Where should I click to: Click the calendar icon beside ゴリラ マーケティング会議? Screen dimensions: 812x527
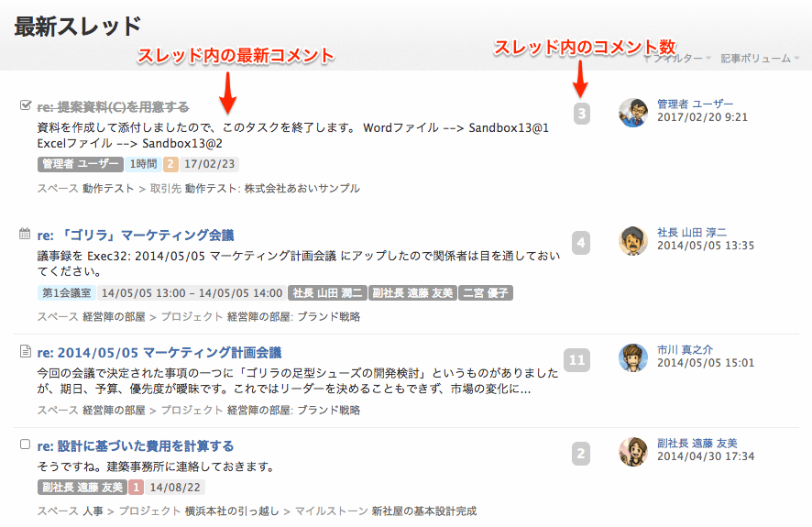[25, 234]
